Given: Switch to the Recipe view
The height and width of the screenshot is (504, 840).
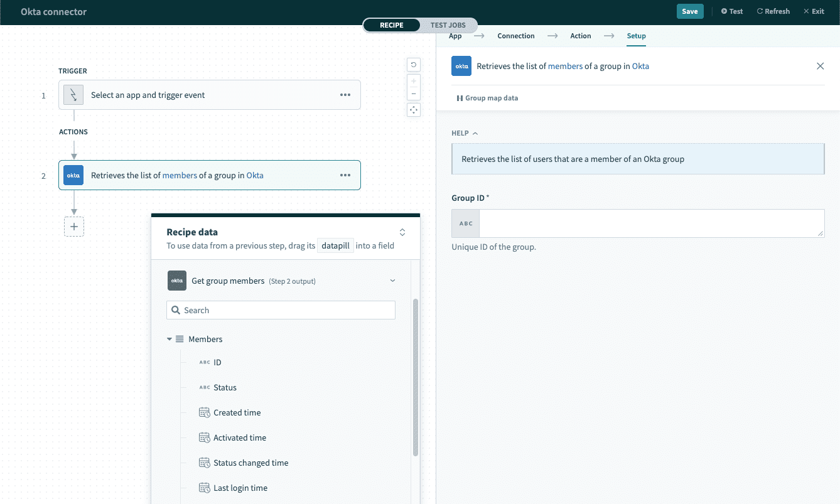Looking at the screenshot, I should 392,25.
